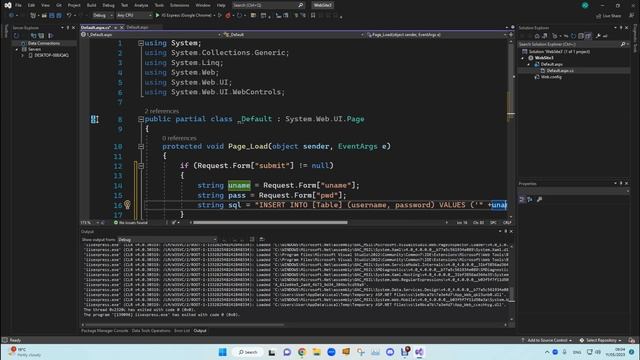
Task: Click the editor horizontal scrollbar
Action: click(270, 223)
